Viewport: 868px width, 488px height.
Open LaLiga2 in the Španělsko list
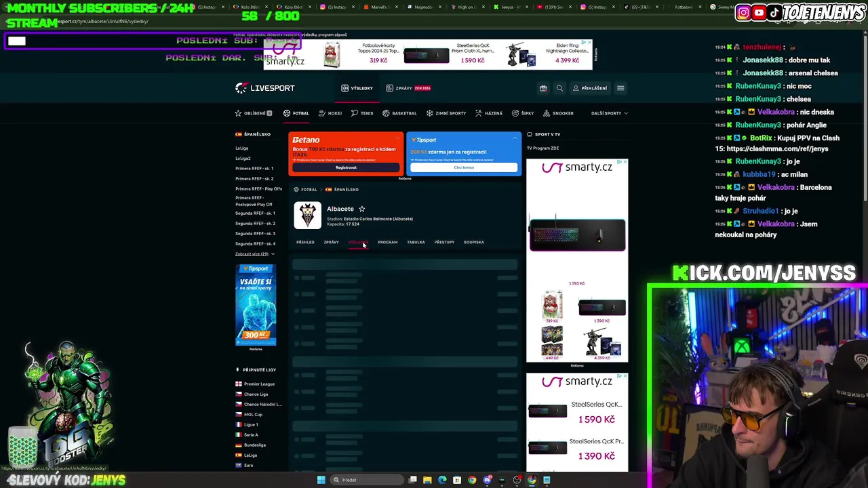[243, 158]
